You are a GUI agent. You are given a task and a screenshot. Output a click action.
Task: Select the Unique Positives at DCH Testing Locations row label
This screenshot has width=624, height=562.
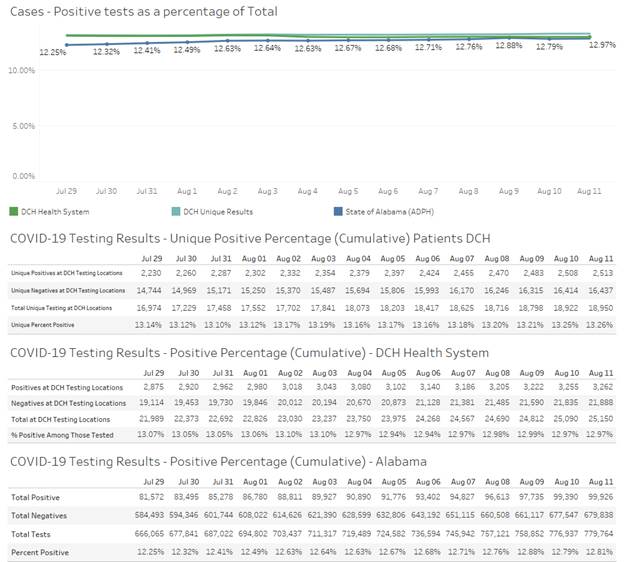pos(67,273)
